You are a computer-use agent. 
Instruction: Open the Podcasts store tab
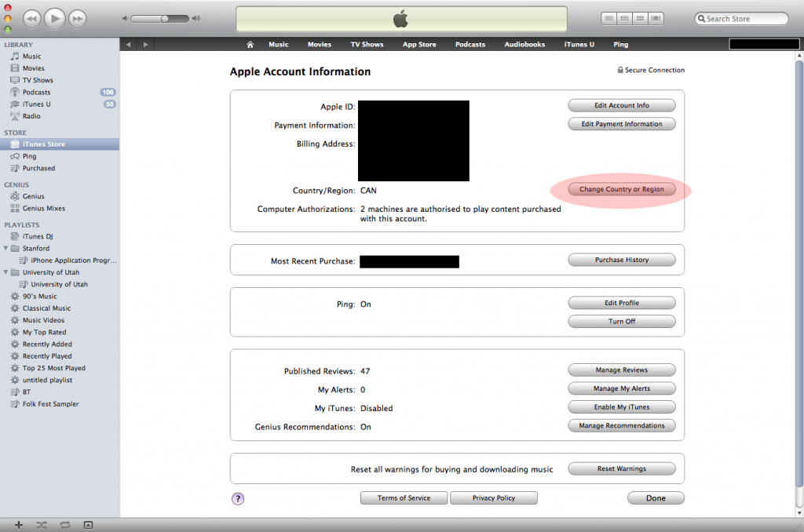(470, 45)
